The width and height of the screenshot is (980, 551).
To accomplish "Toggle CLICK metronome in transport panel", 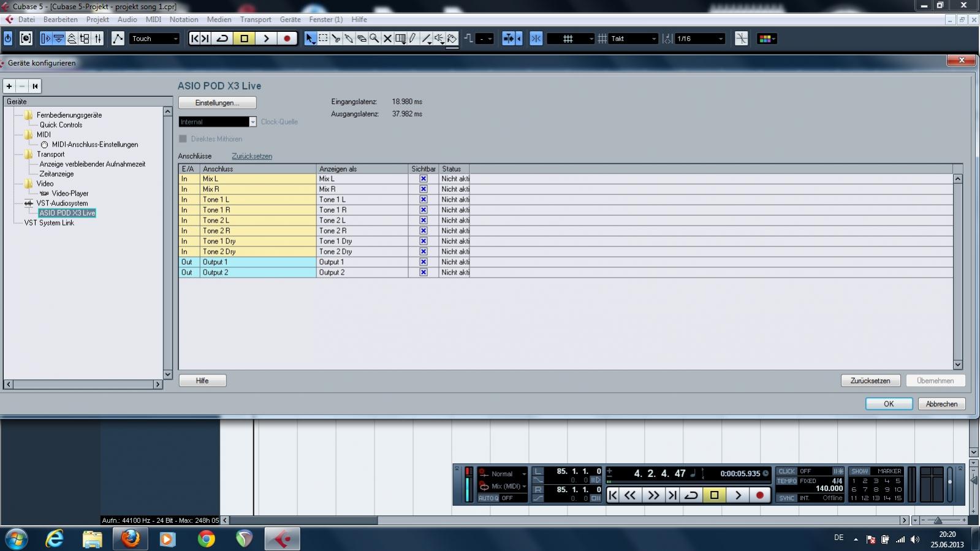I will (x=786, y=471).
